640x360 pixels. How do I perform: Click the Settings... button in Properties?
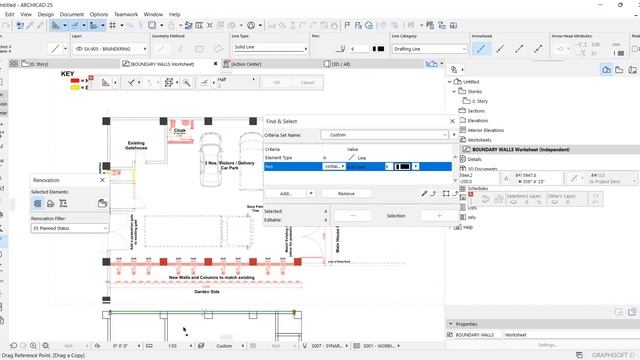(547, 345)
